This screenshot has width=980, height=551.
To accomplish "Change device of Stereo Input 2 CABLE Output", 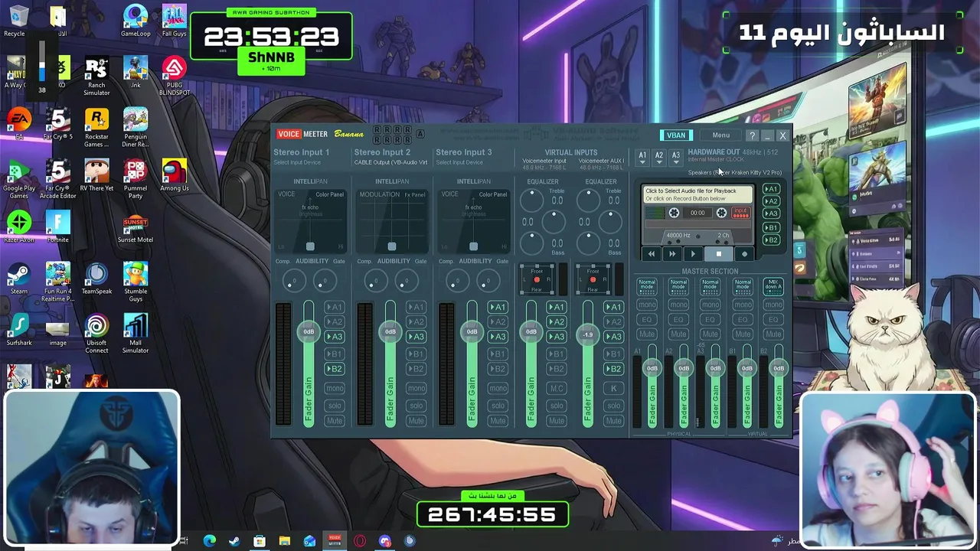I will click(x=390, y=162).
